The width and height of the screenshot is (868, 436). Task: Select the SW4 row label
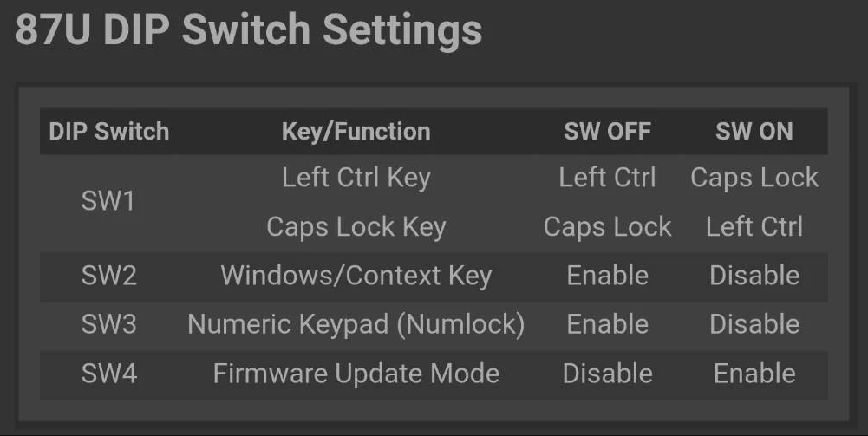coord(109,374)
